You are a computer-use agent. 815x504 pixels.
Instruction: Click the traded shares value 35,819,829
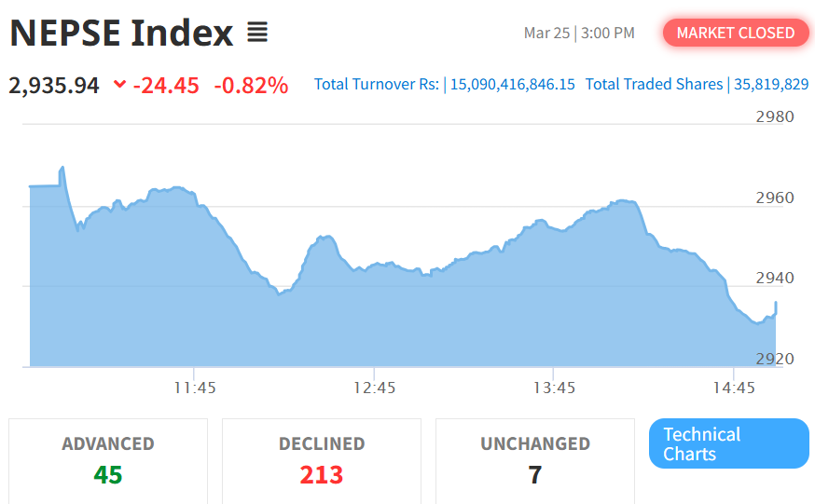pos(771,84)
